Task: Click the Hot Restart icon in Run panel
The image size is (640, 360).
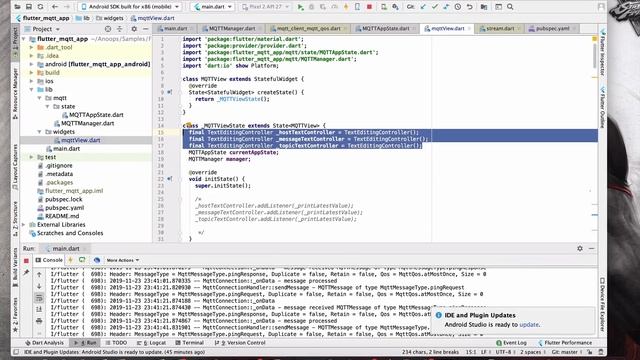Action: (x=82, y=260)
